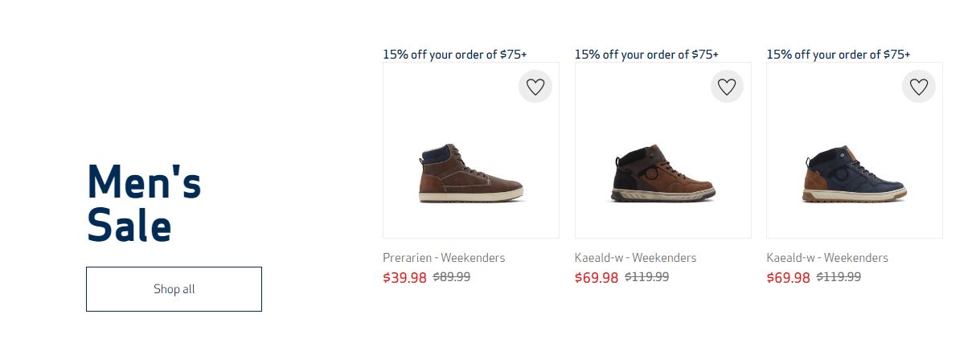The height and width of the screenshot is (351, 980).
Task: Add navy Kaeald-w boot to wishlist heart
Action: 918,86
